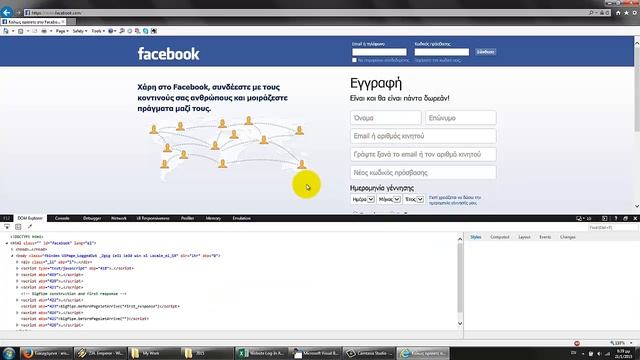Open the browser Tools gear at top right

(x=635, y=13)
